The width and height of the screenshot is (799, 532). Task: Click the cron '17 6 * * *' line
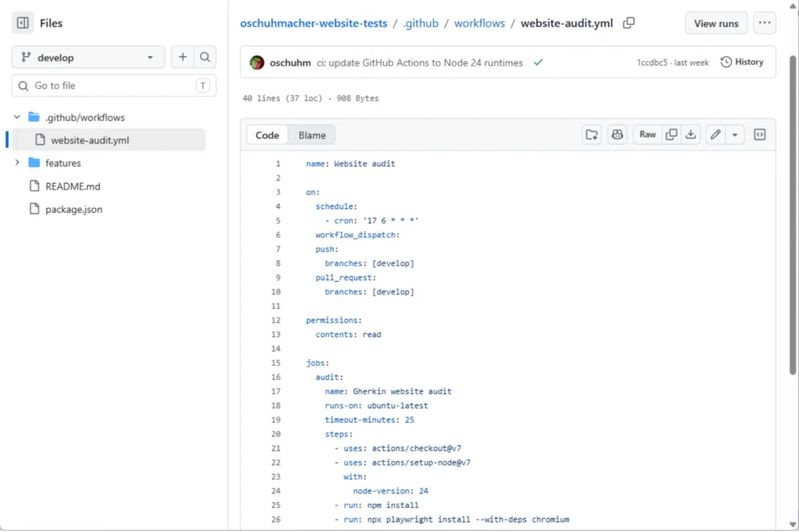(x=371, y=221)
